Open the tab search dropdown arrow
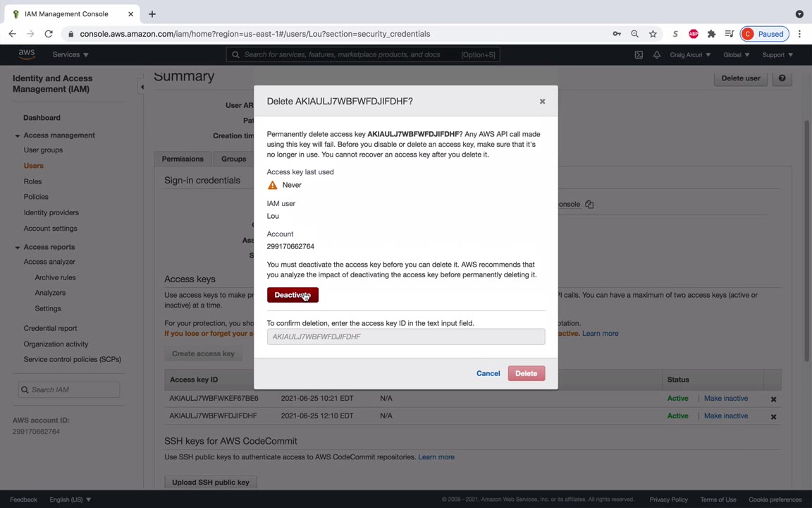The image size is (812, 508). 799,14
